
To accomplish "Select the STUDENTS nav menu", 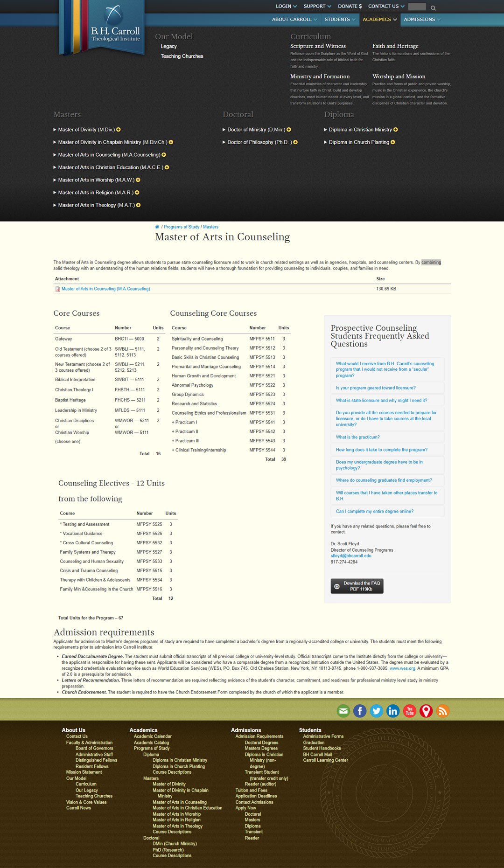I will [x=340, y=20].
